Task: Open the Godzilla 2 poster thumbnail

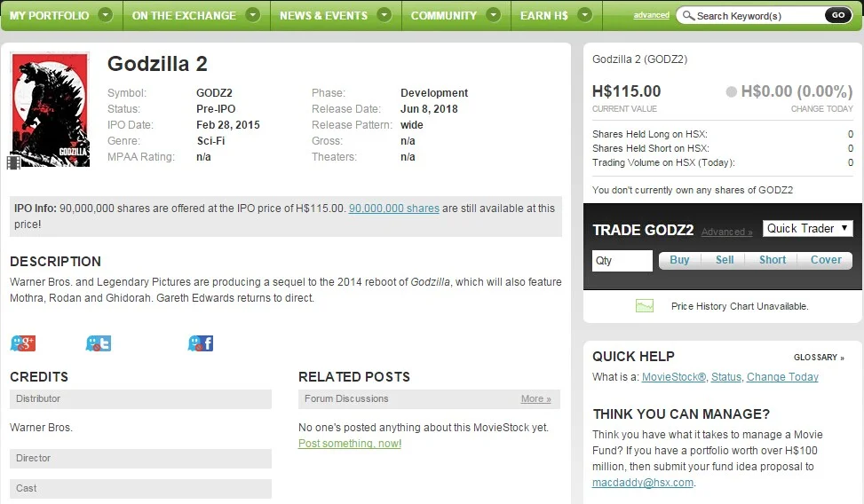Action: click(x=50, y=109)
